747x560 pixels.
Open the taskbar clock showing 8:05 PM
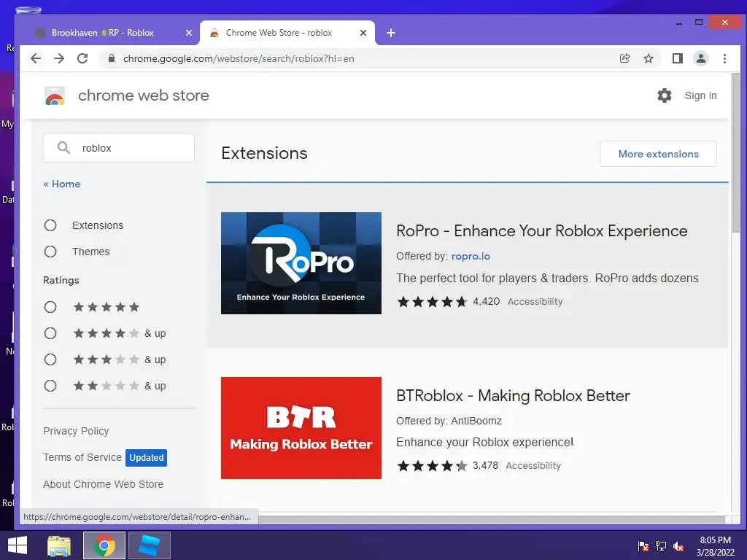coord(715,546)
